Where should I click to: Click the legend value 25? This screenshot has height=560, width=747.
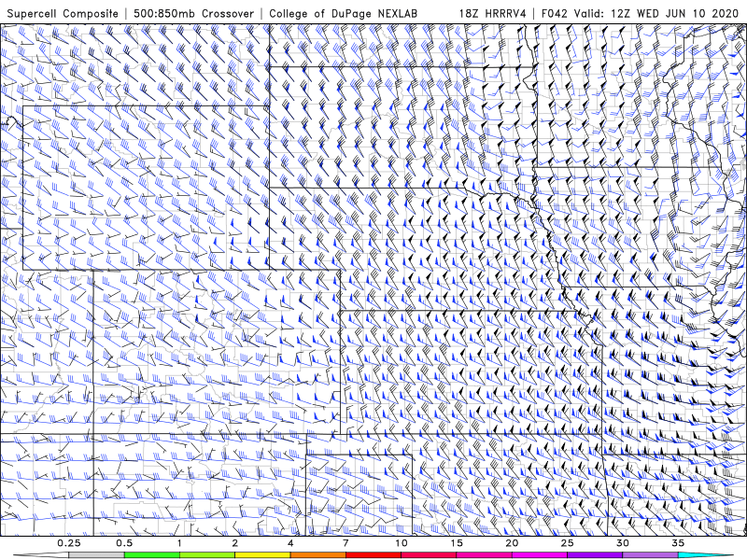point(567,543)
